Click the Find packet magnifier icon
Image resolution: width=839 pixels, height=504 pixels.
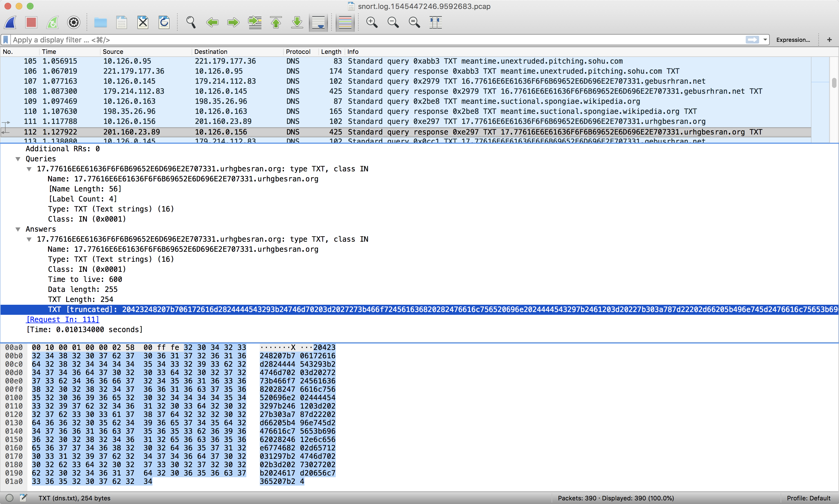(x=191, y=22)
